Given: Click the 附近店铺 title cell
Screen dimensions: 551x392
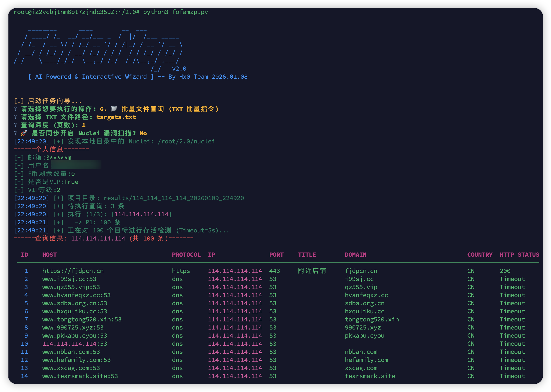Looking at the screenshot, I should click(x=312, y=271).
